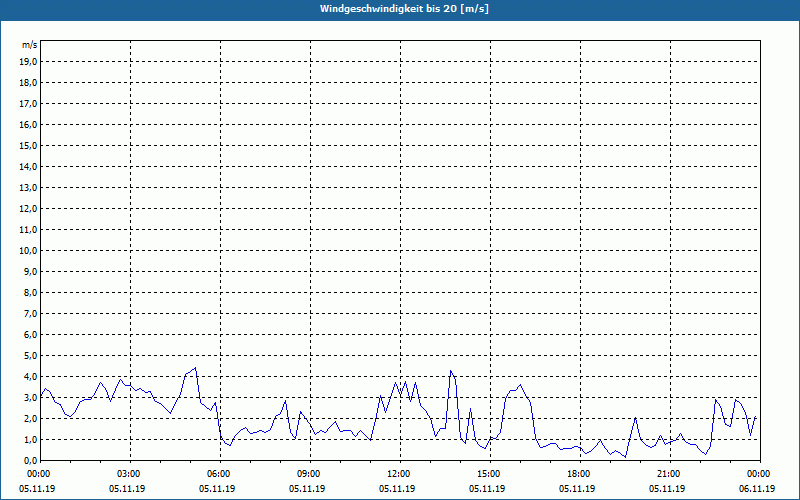Click the m/s unit label above the y-axis
Screen dimensions: 800x500
pos(30,45)
